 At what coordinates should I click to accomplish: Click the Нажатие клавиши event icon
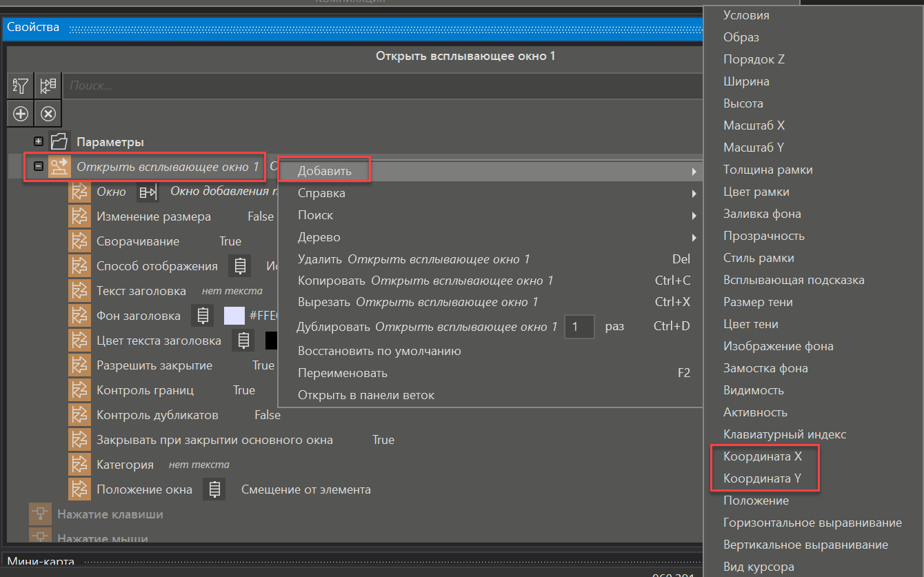39,514
